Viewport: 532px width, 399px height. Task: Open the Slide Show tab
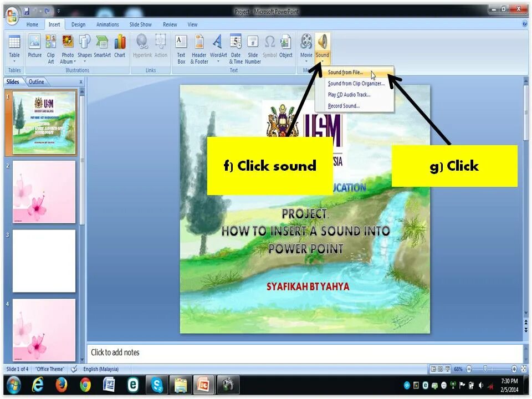140,24
